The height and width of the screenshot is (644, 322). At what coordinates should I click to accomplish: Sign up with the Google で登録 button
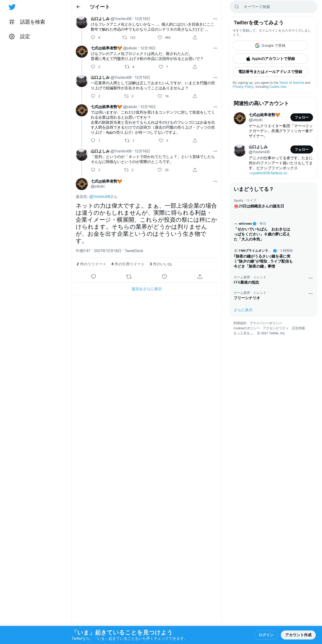pyautogui.click(x=270, y=46)
